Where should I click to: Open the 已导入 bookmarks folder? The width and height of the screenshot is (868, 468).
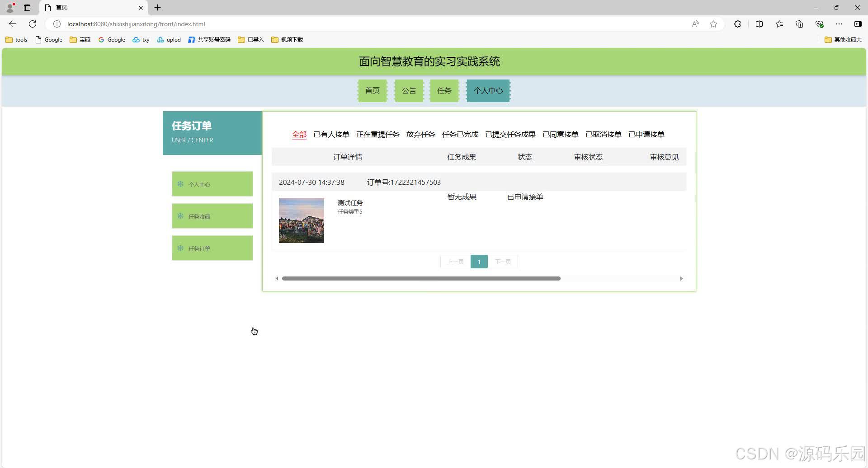click(x=250, y=40)
